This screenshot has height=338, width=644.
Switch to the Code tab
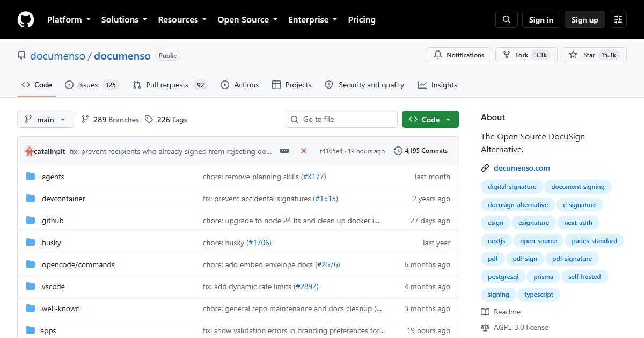(36, 85)
